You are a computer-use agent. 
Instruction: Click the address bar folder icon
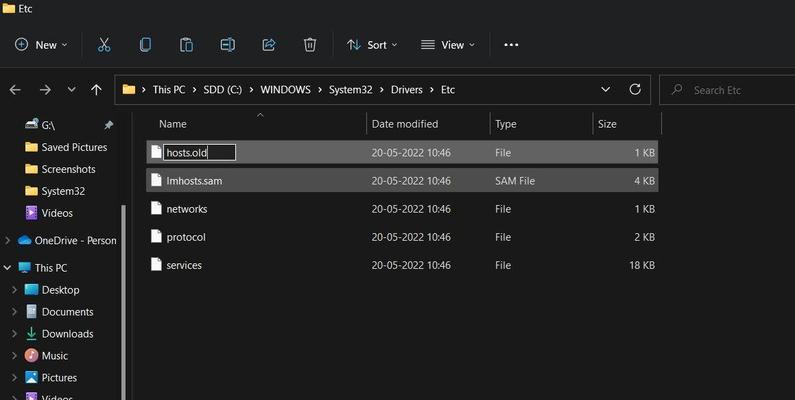(129, 90)
